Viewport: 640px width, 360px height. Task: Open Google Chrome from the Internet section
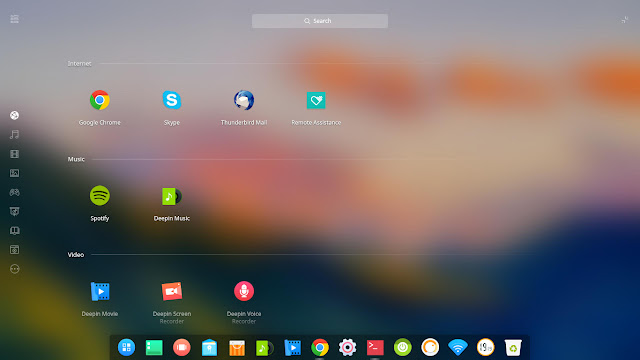pyautogui.click(x=100, y=100)
